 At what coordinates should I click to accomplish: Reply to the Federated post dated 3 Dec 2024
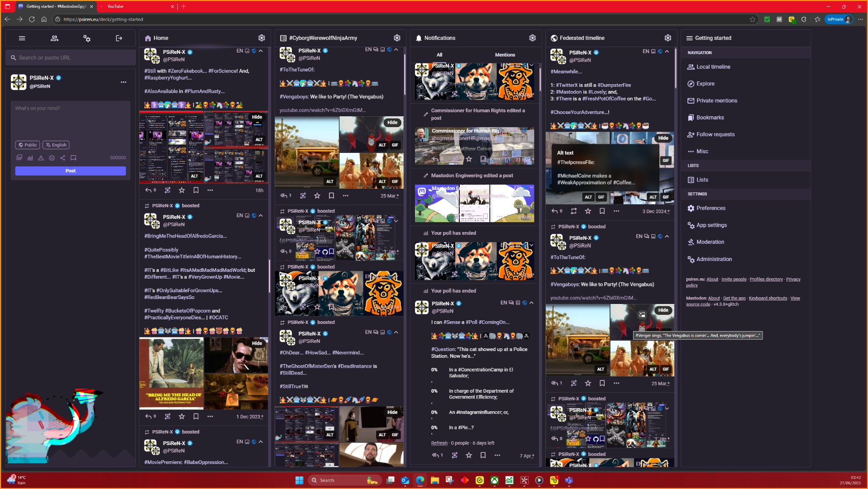click(x=555, y=211)
